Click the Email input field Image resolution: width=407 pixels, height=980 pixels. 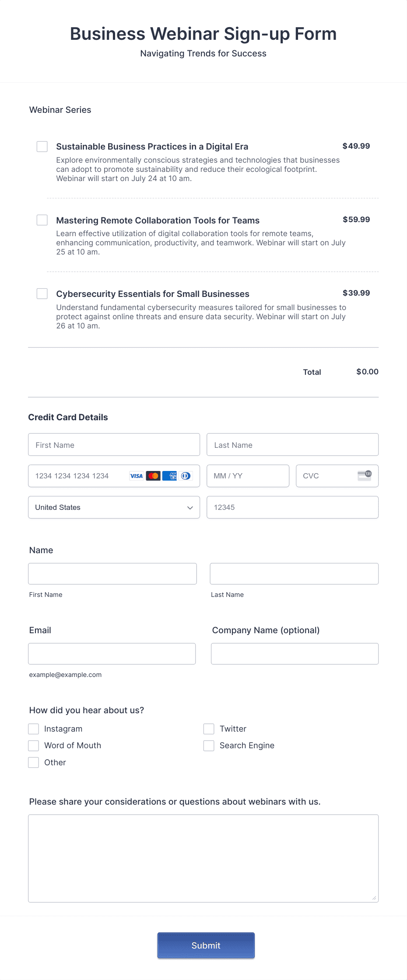[x=112, y=653]
